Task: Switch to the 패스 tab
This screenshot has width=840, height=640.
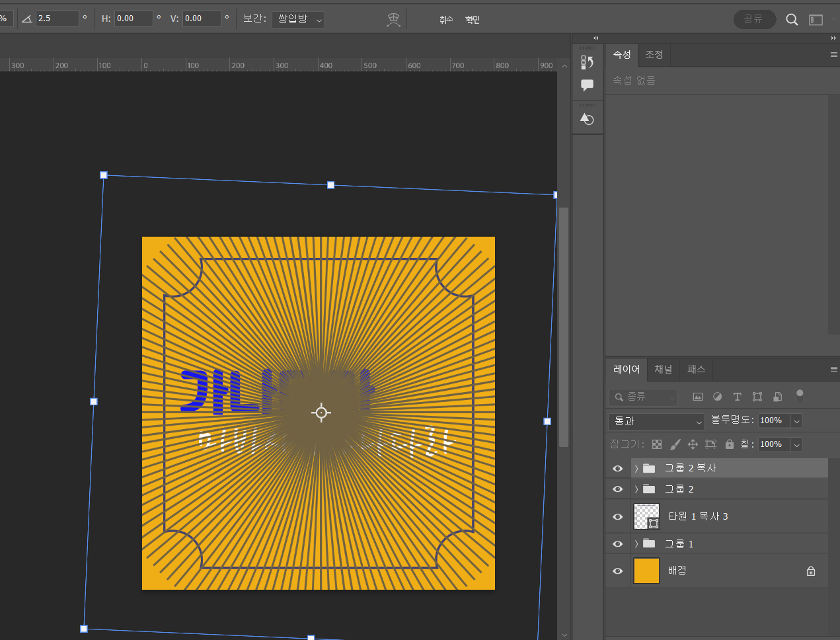Action: click(696, 370)
